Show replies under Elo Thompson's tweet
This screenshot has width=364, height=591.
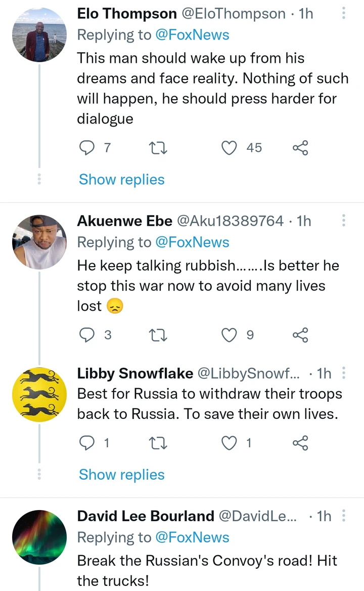[x=121, y=180]
